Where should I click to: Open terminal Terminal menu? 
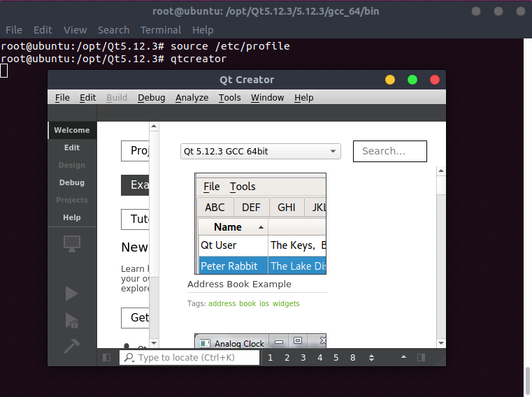point(161,30)
